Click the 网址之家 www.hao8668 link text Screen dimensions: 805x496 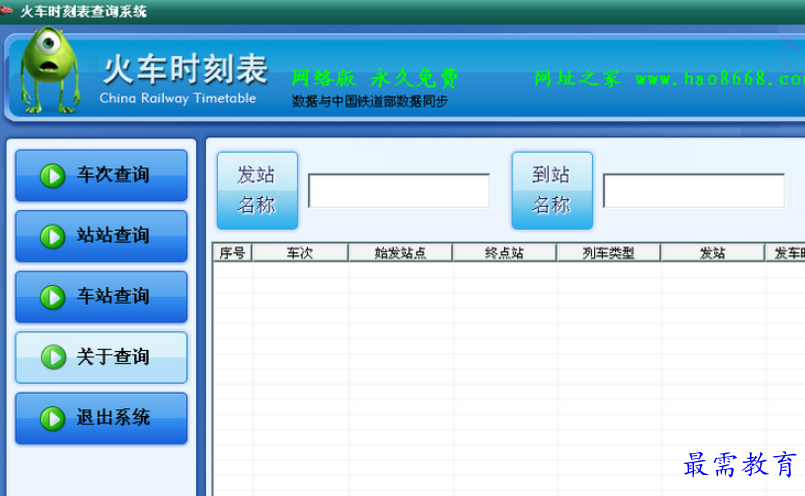click(x=669, y=79)
